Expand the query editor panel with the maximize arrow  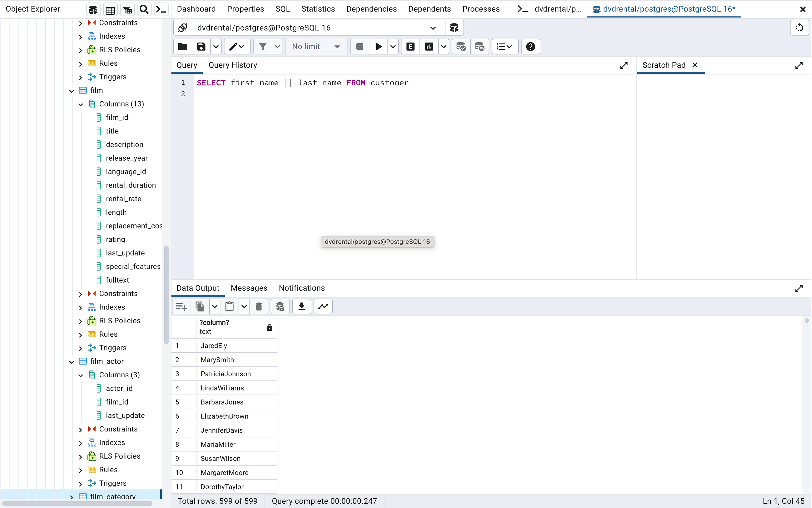[x=624, y=66]
